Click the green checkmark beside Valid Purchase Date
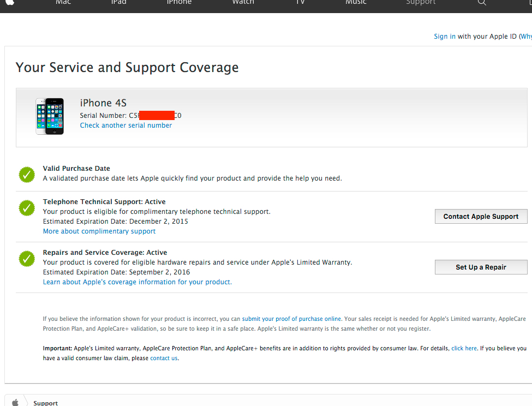This screenshot has width=532, height=406. 27,174
